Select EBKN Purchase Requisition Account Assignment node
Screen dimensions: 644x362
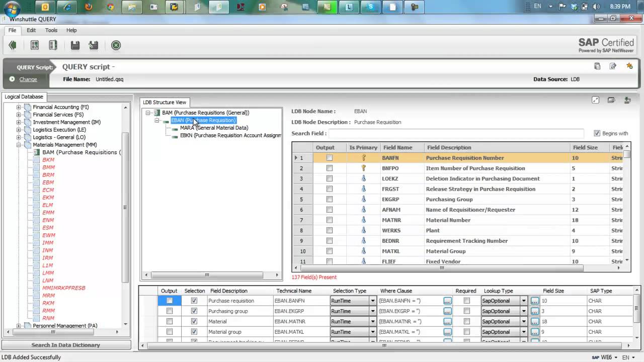tap(230, 135)
